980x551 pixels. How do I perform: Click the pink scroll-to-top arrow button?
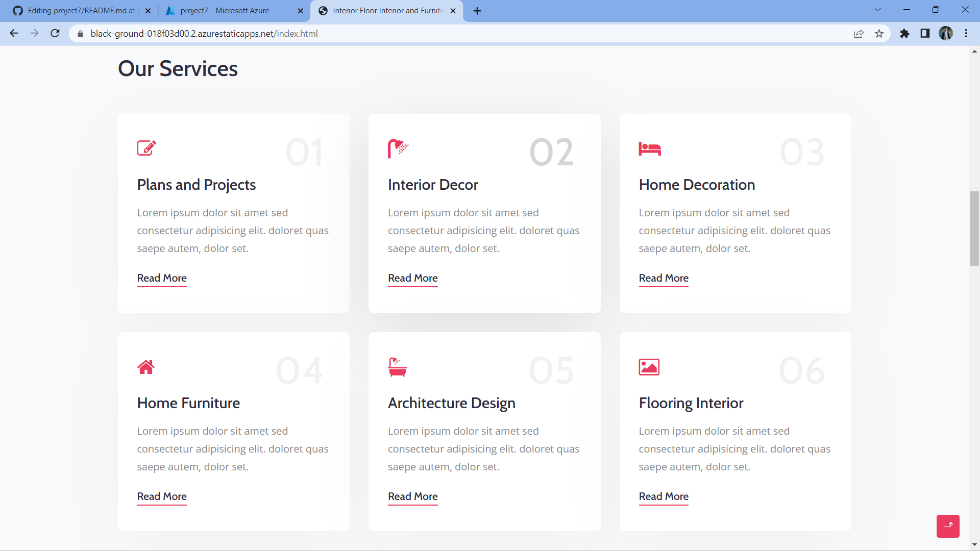[948, 526]
